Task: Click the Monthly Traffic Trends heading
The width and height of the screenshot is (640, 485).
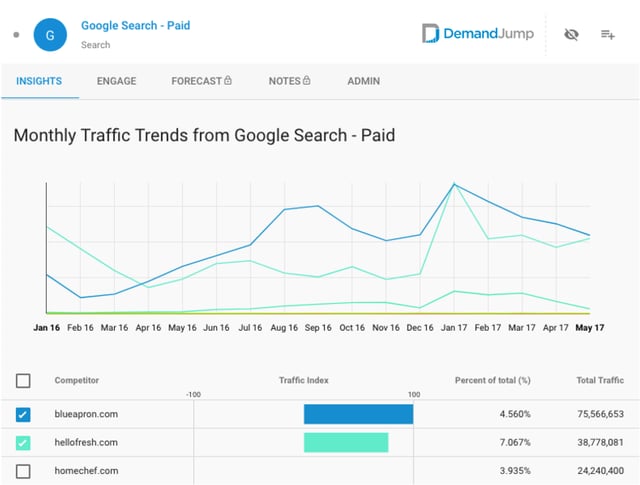Action: pos(204,136)
